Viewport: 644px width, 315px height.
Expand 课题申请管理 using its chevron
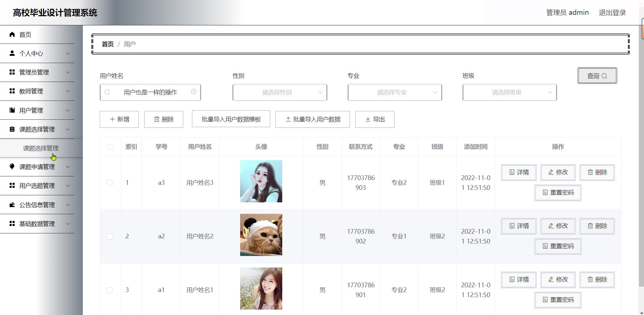click(x=68, y=167)
